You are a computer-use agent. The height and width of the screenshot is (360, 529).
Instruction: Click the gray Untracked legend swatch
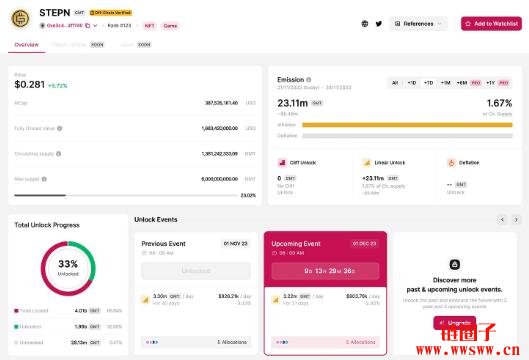tap(16, 342)
